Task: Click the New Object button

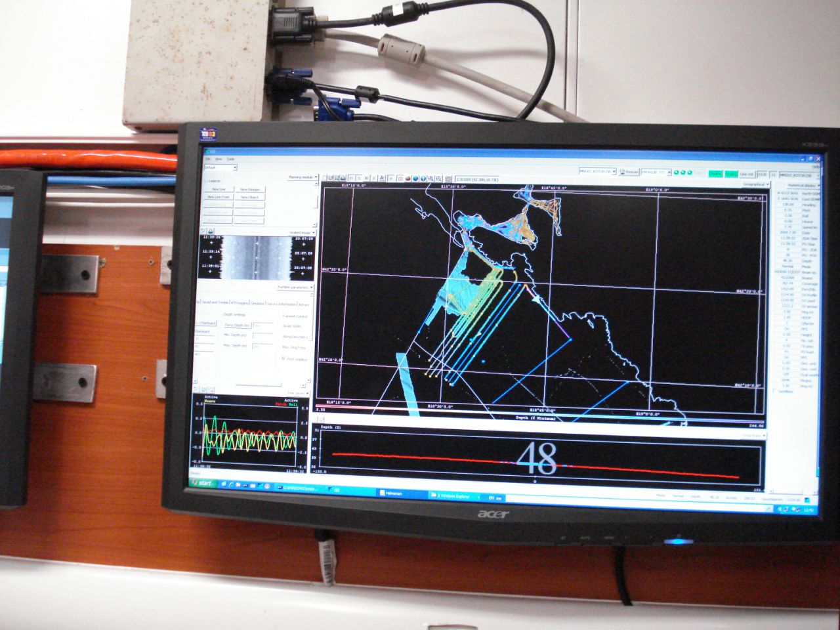Action: pos(249,198)
